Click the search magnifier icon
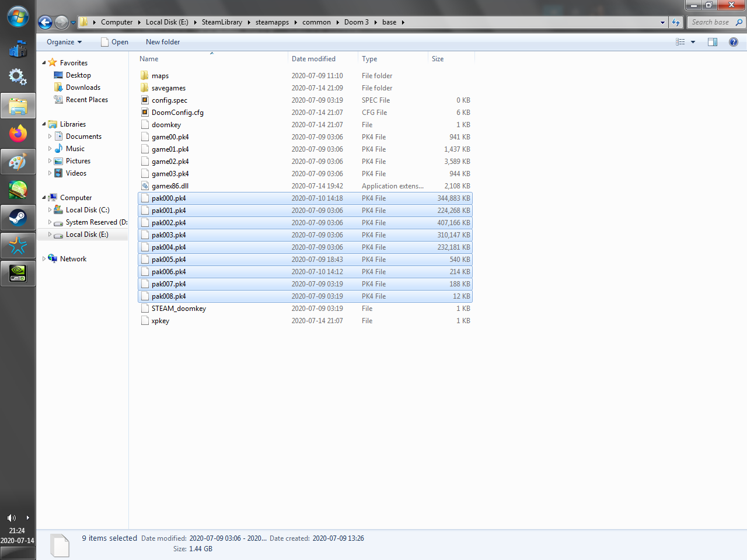This screenshot has height=560, width=747. 739,22
